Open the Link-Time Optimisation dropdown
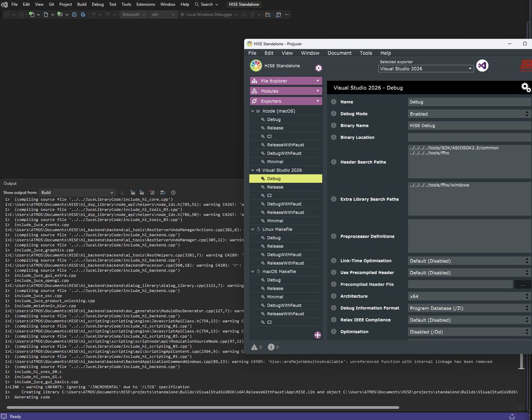 [469, 261]
